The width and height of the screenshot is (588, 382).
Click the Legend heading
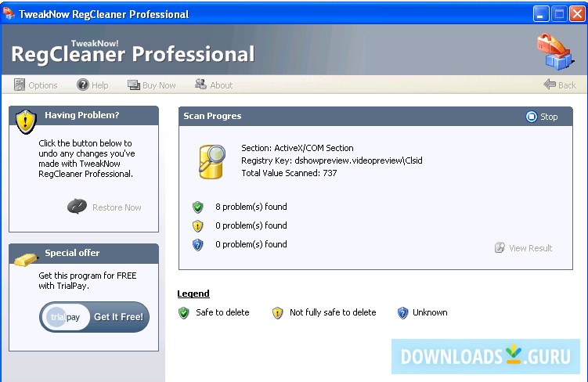tap(193, 294)
